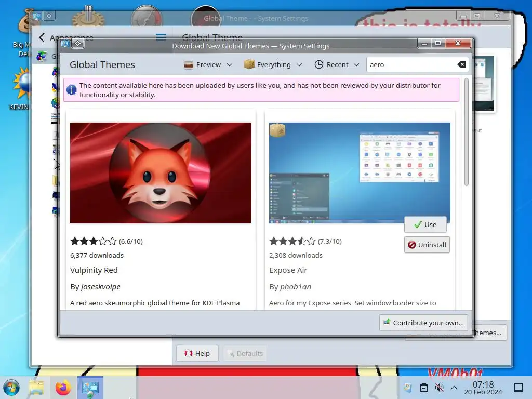Click the System Settings window pin diamond icon
Image resolution: width=532 pixels, height=399 pixels.
49,16
